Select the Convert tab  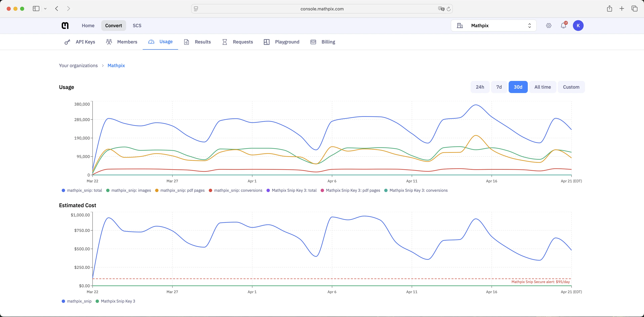114,26
